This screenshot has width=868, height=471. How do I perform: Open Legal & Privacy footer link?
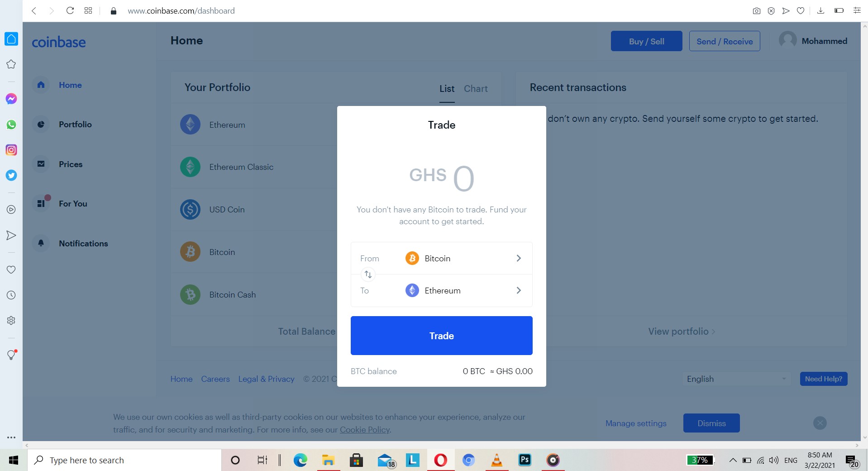(267, 379)
